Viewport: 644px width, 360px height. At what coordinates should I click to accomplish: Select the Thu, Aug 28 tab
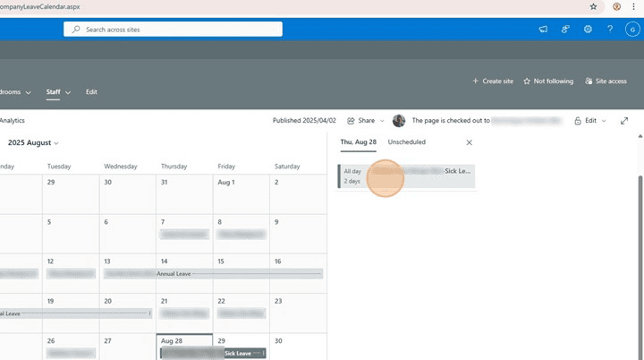358,142
